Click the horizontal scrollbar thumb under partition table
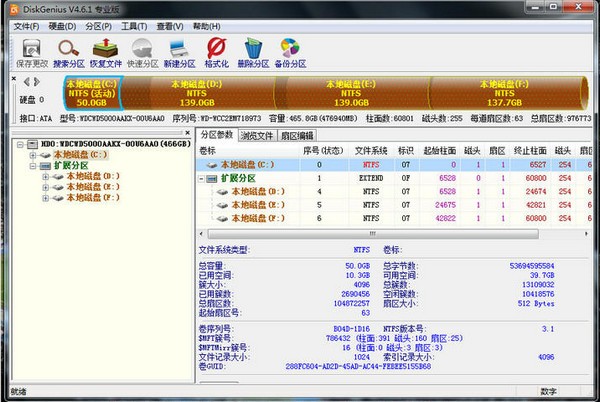 click(x=373, y=234)
